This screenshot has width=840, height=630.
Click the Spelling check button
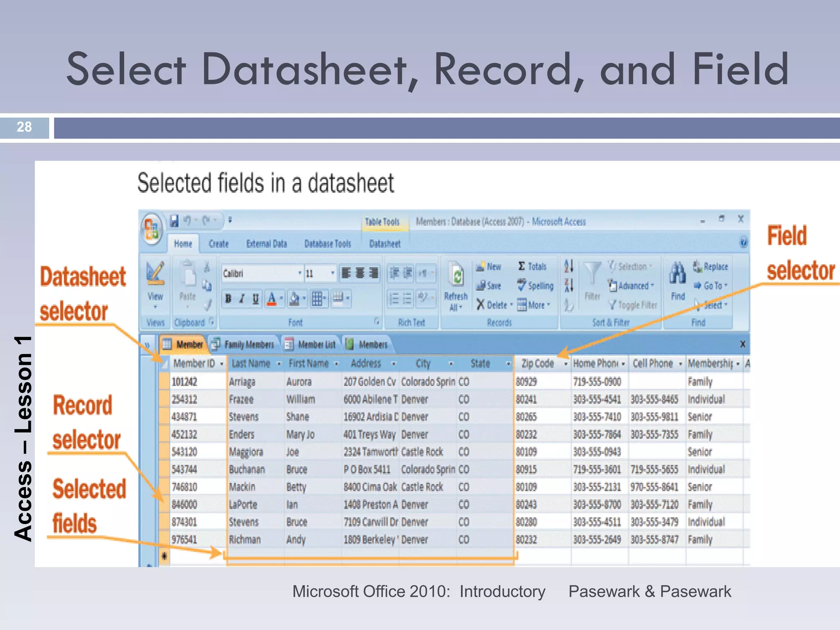point(535,285)
